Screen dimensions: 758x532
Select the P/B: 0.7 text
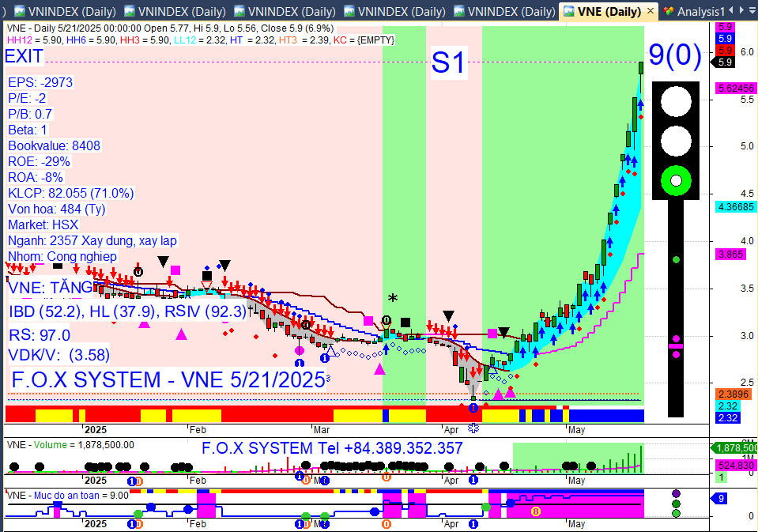click(x=30, y=114)
